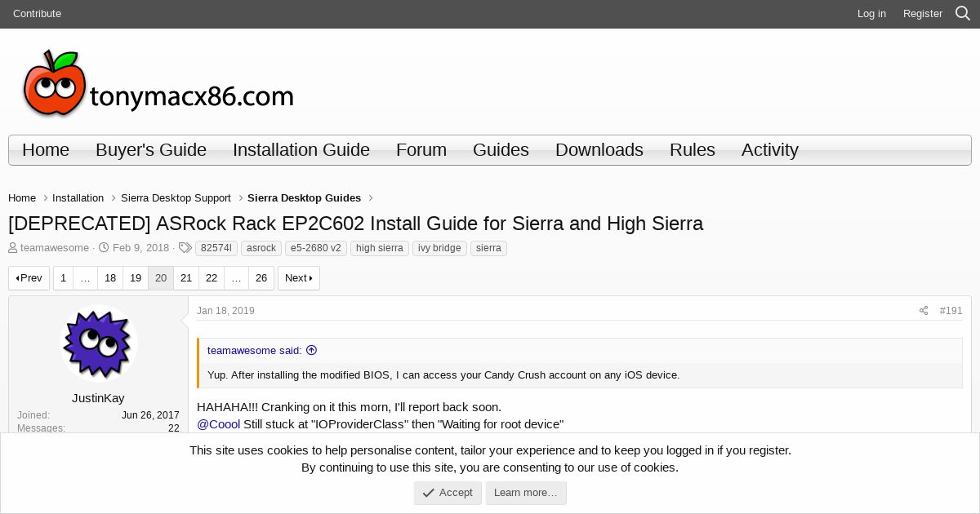Click the @Coool mention
Image resolution: width=980 pixels, height=514 pixels.
219,424
